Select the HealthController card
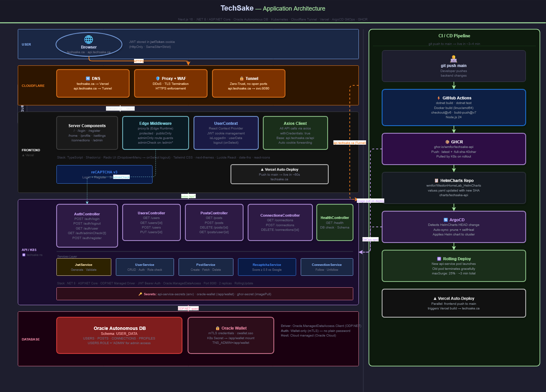Viewport: 546px width, 392px height. coord(335,222)
